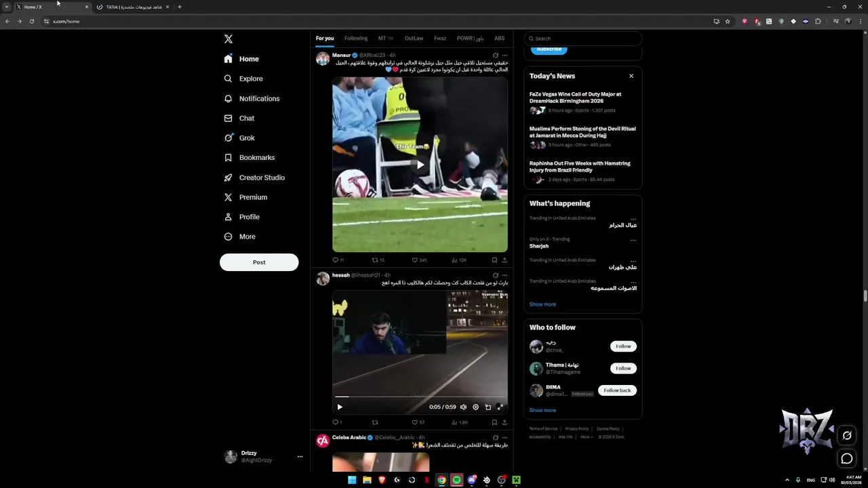Share Mansur's post

click(x=505, y=260)
